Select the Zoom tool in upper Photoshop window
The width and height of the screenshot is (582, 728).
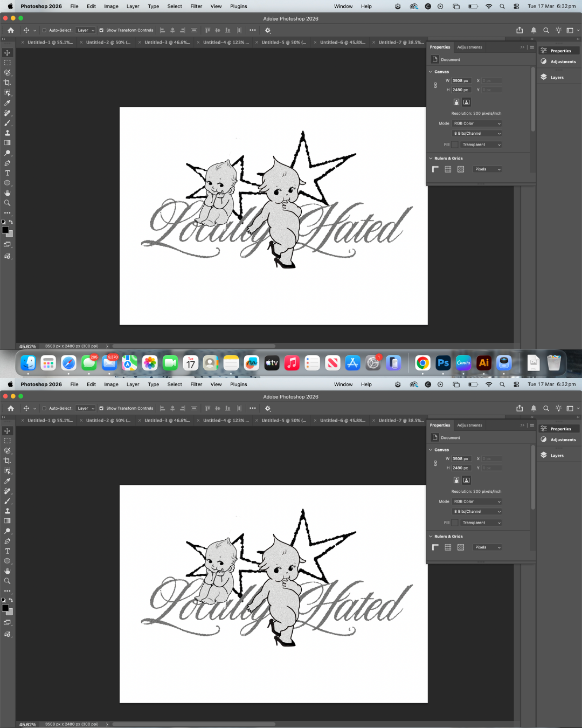coord(7,203)
